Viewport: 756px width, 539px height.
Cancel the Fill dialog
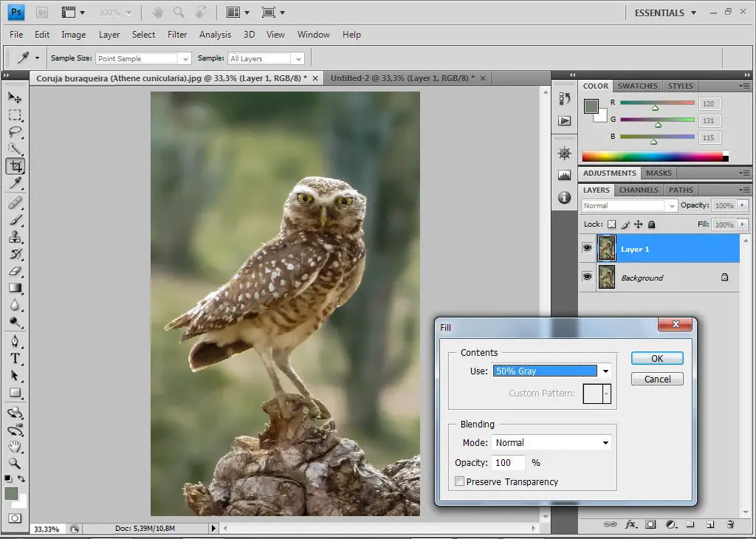657,379
